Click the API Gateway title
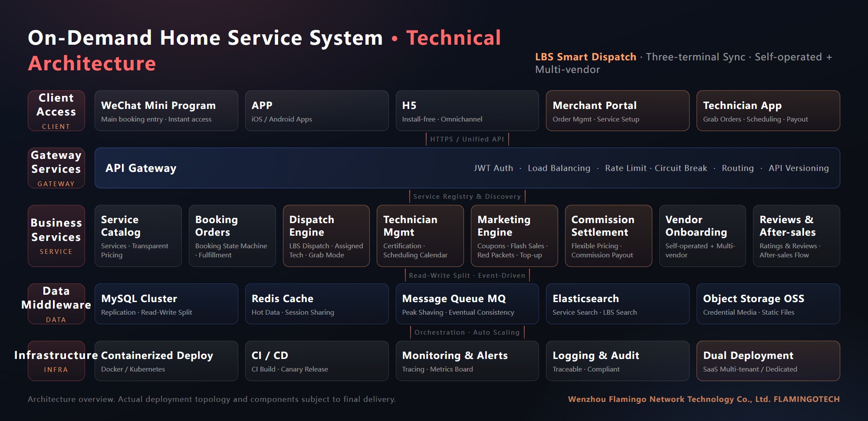The width and height of the screenshot is (868, 421). (x=141, y=168)
